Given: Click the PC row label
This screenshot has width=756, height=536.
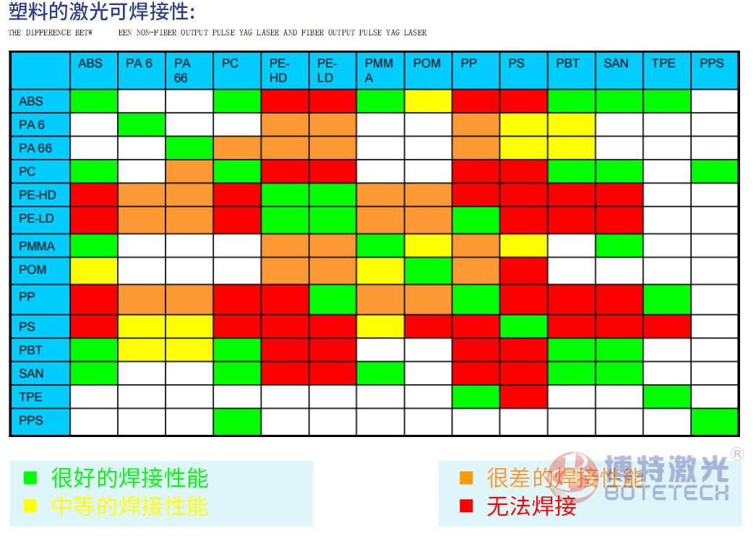Looking at the screenshot, I should click(x=40, y=172).
